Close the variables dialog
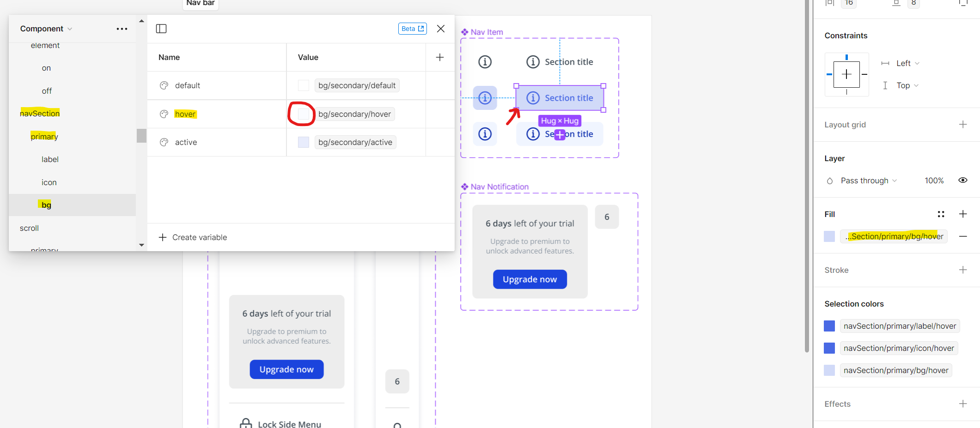980x428 pixels. [x=441, y=29]
